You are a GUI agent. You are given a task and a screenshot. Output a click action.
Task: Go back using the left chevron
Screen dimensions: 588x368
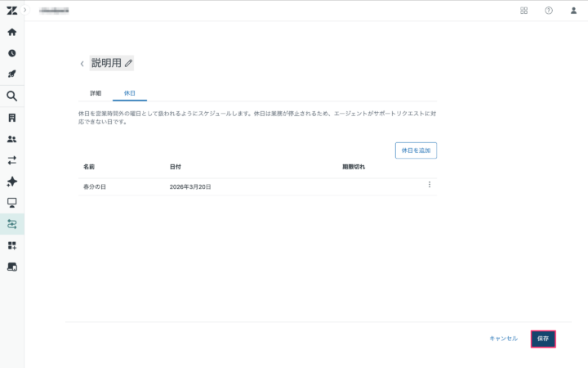[82, 64]
